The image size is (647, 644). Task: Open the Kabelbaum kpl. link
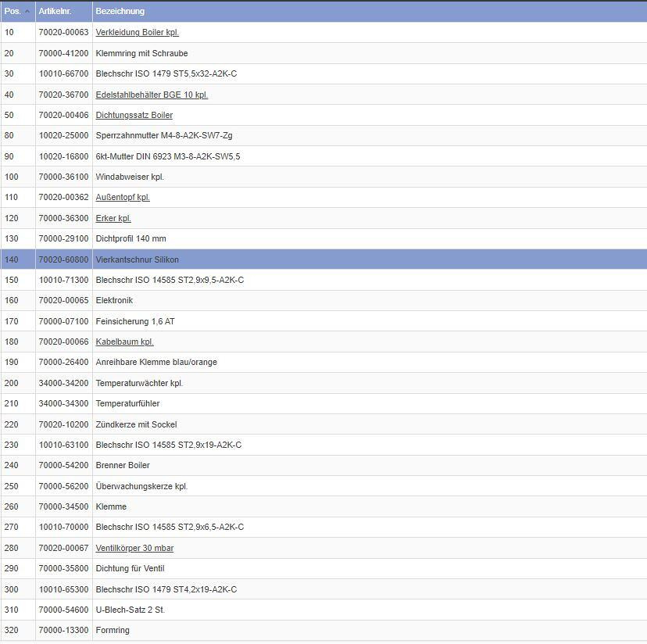(x=124, y=342)
